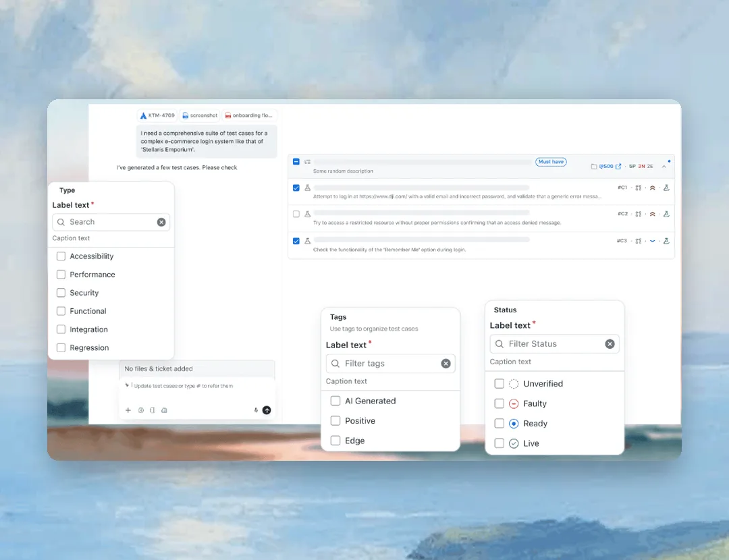Image resolution: width=729 pixels, height=560 pixels.
Task: Check the Ready status option
Action: [500, 423]
